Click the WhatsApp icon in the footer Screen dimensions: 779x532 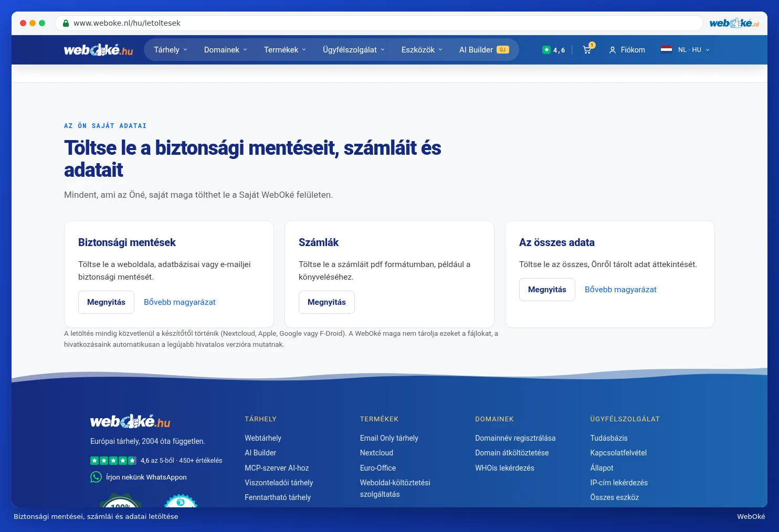tap(96, 477)
